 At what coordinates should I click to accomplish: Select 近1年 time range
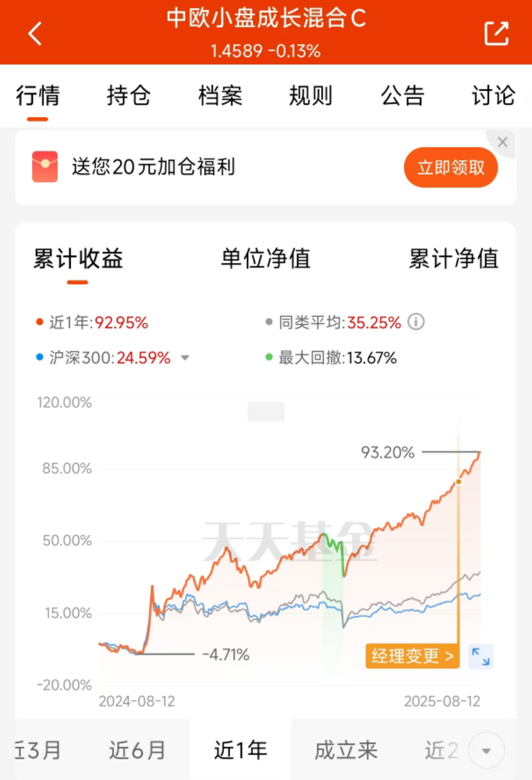click(x=241, y=750)
